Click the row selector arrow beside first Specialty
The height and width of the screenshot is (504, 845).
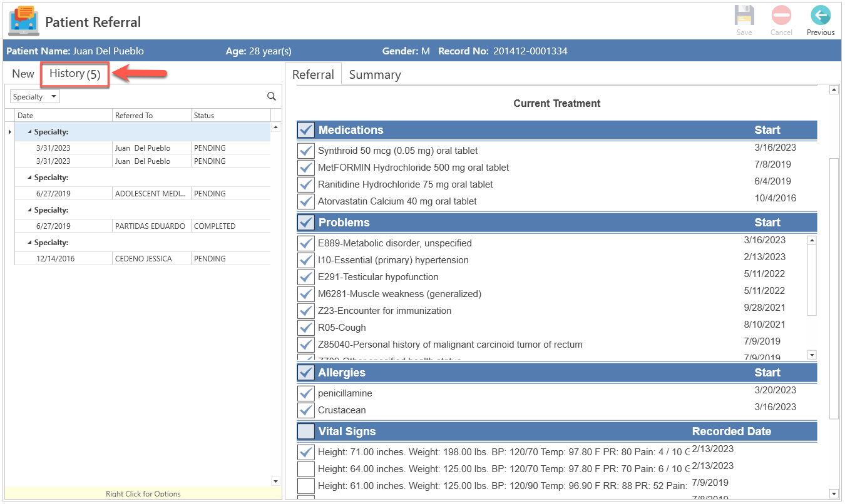click(9, 132)
